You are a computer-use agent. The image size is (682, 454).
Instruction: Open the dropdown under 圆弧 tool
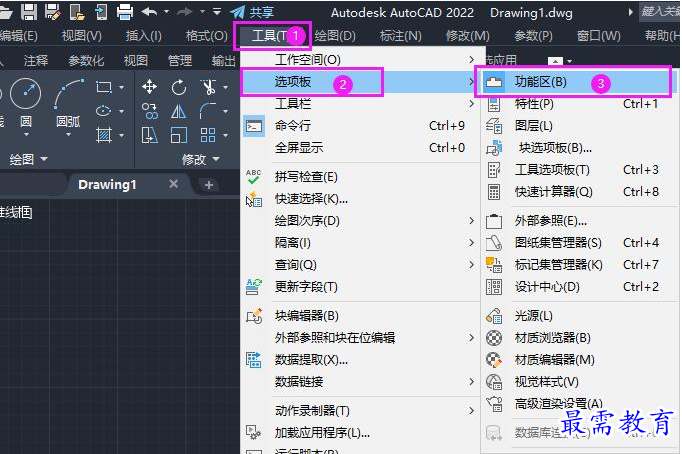68,135
